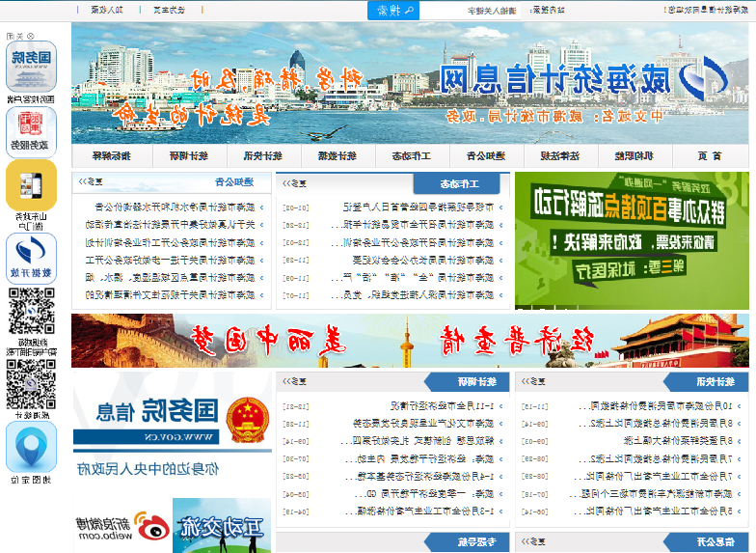Open article 1-11月全市经济运行情况

tap(442, 405)
